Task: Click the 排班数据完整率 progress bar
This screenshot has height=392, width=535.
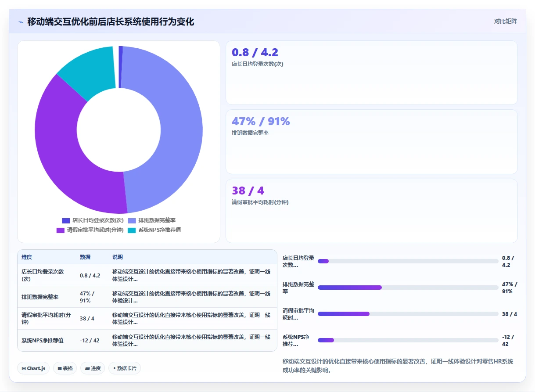Action: pos(408,288)
